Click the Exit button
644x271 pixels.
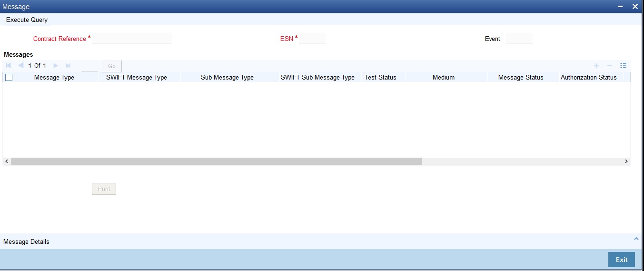622,260
